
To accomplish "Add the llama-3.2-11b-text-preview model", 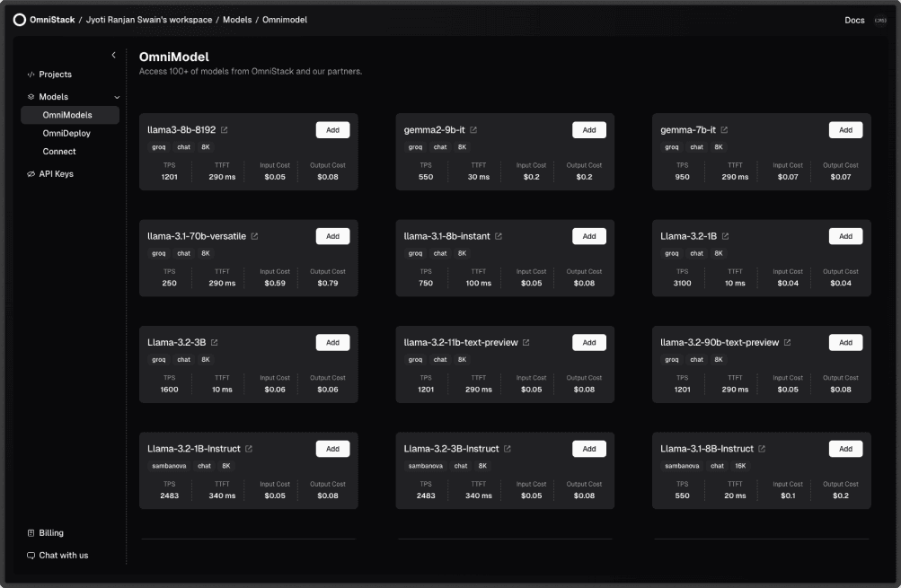I will pos(589,342).
